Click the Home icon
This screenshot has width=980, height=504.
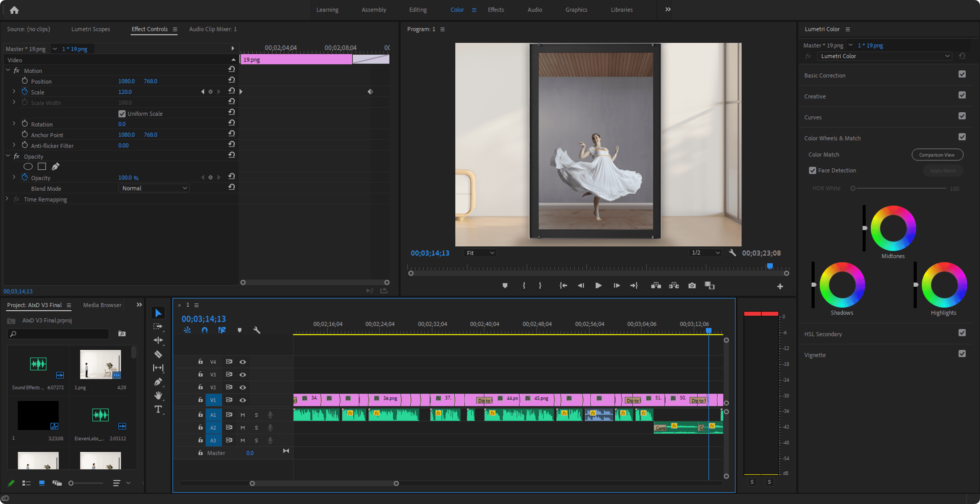point(14,10)
